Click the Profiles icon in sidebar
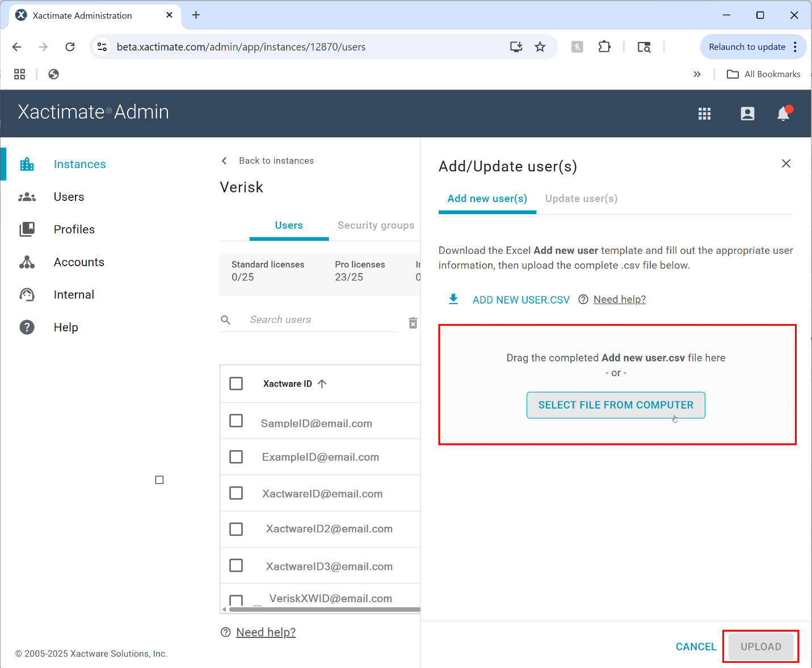812x668 pixels. 27,229
